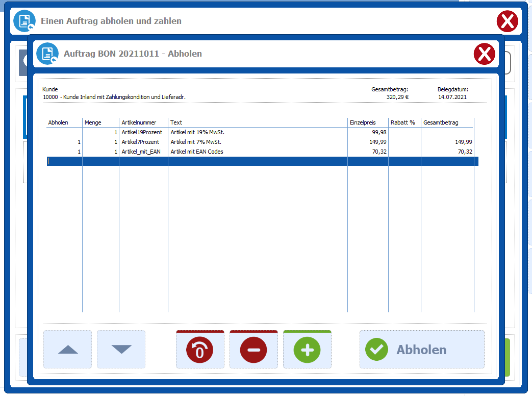This screenshot has height=396, width=532.
Task: Close the Einen Auftrag abholen und zahlen window
Action: pyautogui.click(x=507, y=21)
